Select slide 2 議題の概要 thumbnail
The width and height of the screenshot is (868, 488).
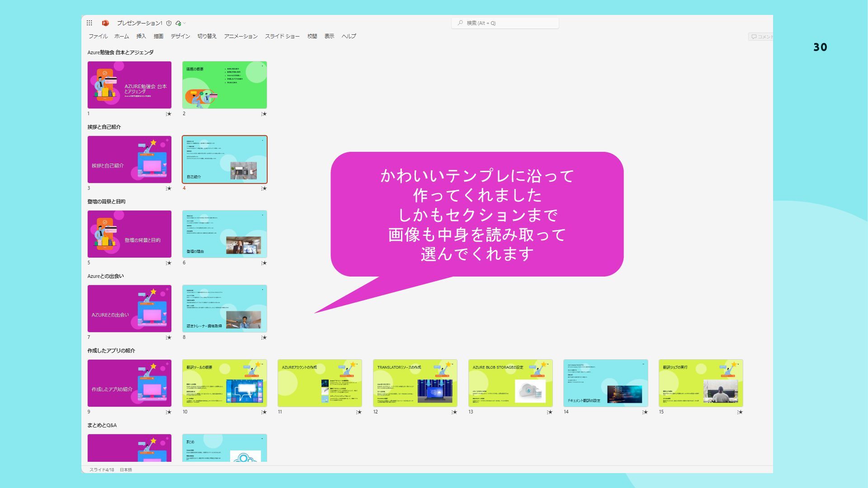224,85
